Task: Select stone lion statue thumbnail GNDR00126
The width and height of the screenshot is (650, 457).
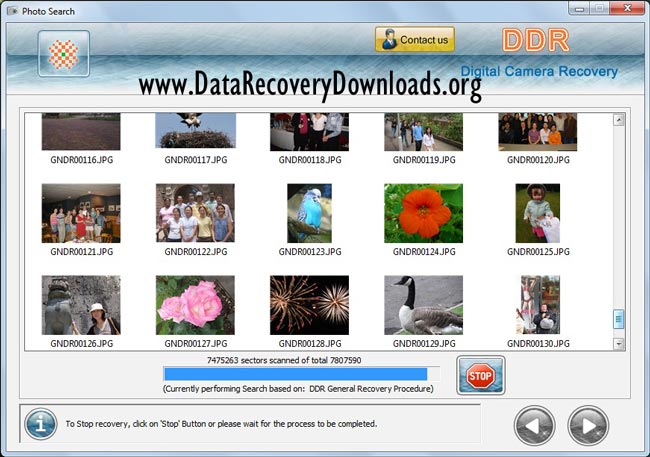Action: (81, 305)
